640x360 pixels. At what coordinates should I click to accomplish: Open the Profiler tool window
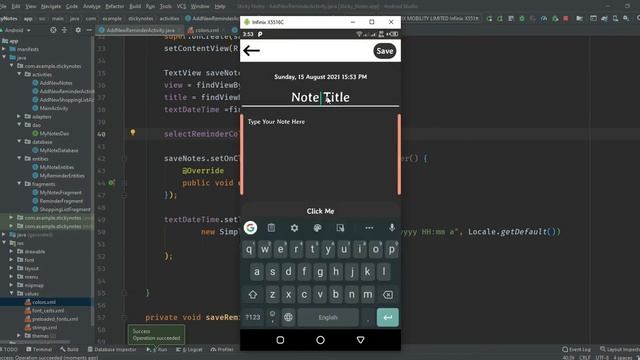[222, 349]
